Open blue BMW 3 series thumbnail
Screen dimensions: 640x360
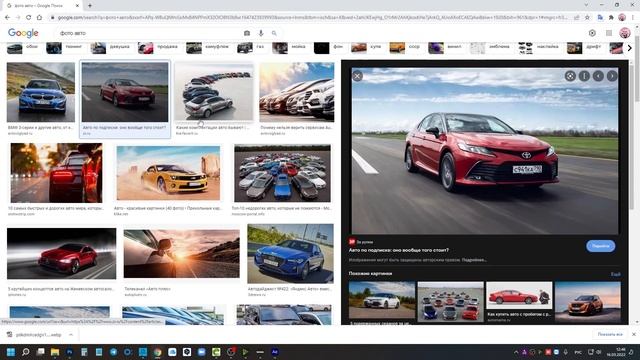pos(41,92)
